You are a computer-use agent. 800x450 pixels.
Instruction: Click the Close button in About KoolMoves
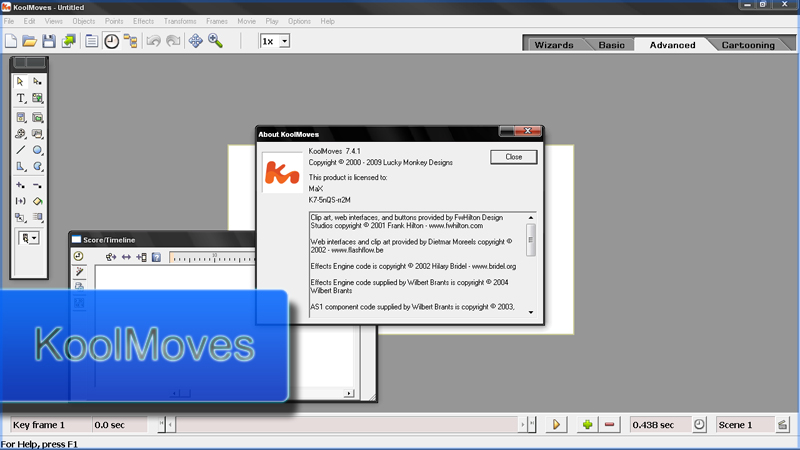point(514,157)
